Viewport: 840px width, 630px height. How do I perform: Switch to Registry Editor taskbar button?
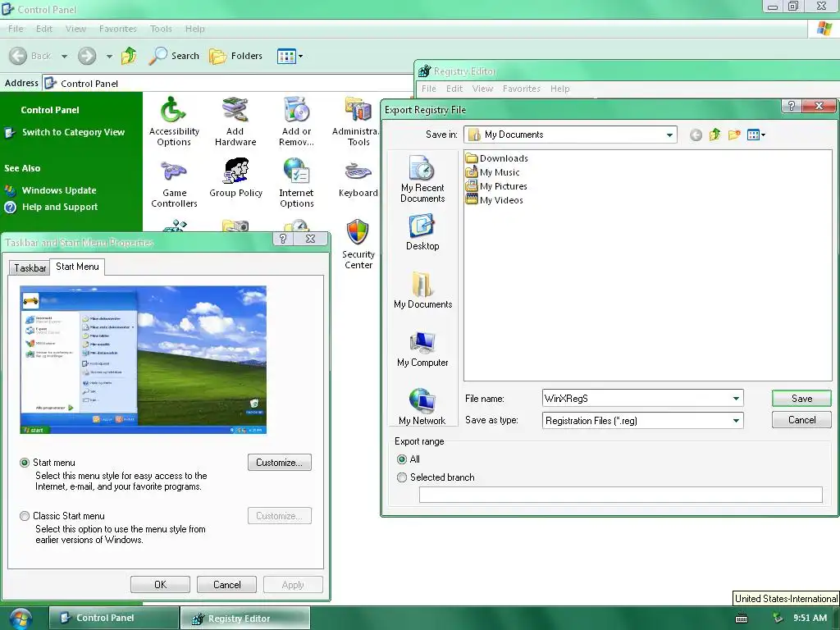(x=244, y=619)
